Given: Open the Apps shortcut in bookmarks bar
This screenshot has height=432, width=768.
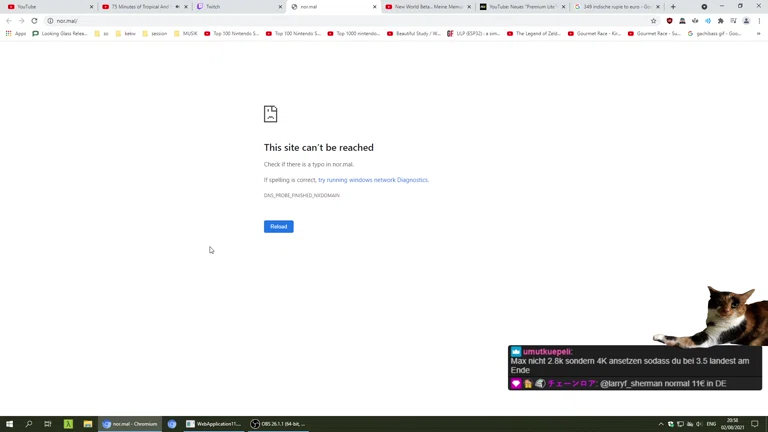Looking at the screenshot, I should [16, 34].
